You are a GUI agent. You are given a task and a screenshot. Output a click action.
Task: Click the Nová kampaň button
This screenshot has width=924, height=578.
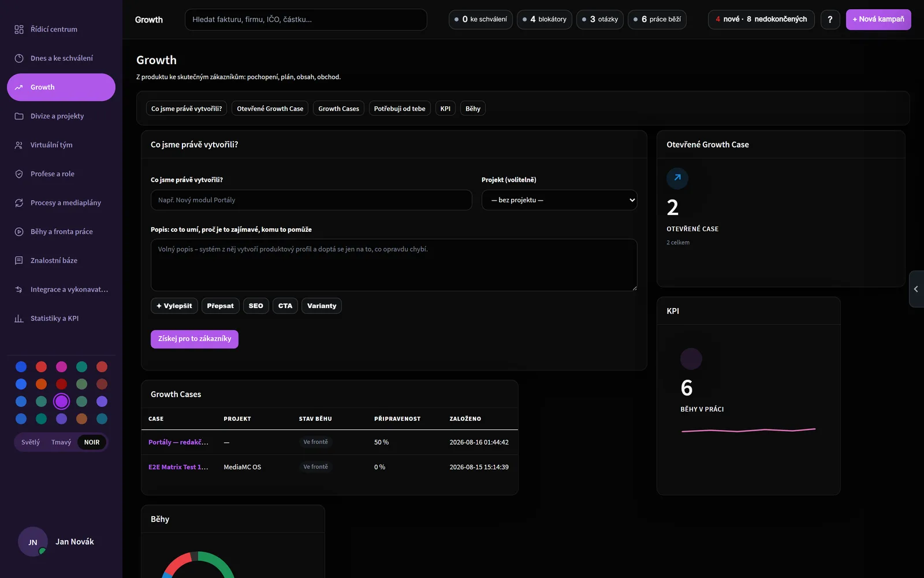click(x=878, y=20)
